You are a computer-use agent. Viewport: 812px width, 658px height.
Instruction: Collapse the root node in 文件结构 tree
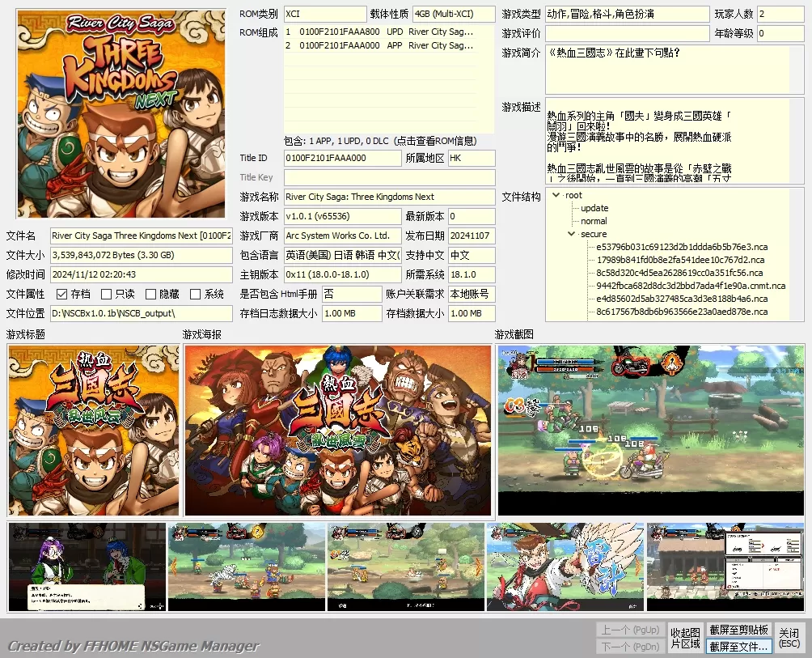[x=556, y=195]
